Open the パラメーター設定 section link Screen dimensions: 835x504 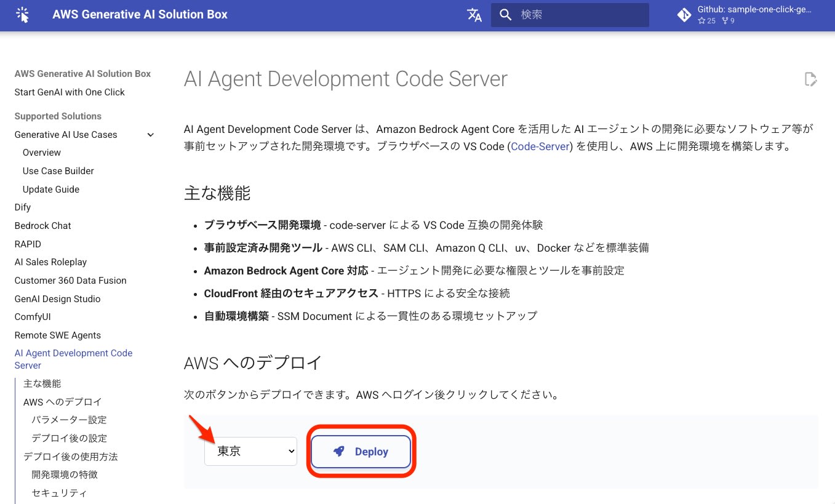(69, 420)
